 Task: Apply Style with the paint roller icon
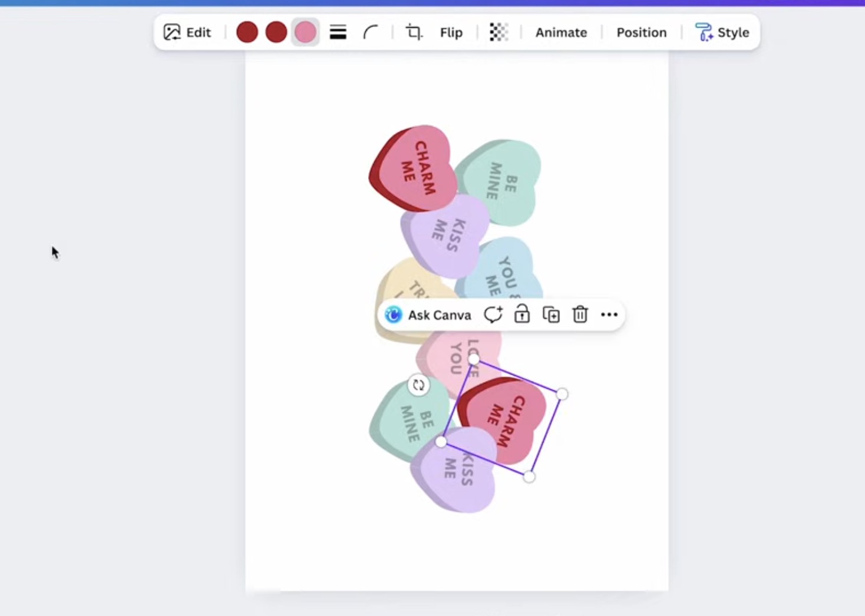tap(722, 32)
